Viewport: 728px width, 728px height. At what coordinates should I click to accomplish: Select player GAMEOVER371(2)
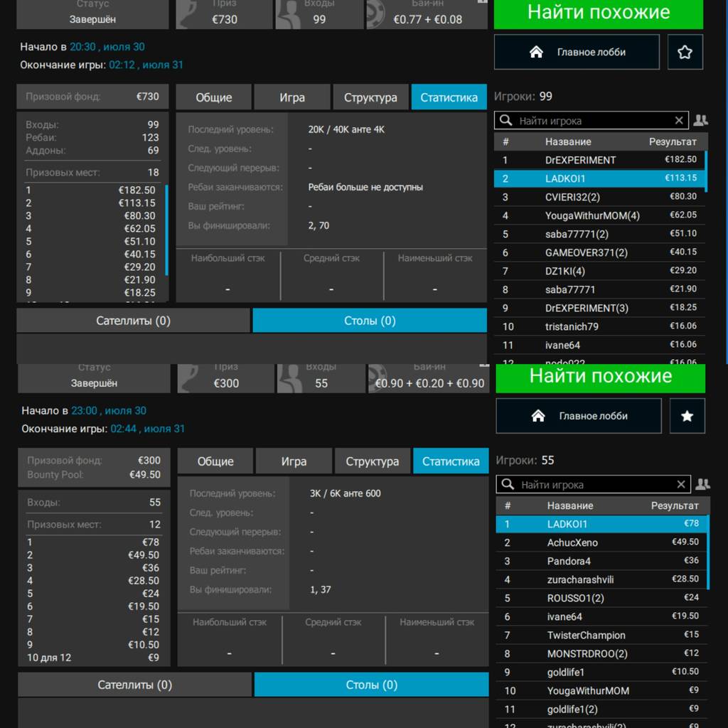coord(599,252)
